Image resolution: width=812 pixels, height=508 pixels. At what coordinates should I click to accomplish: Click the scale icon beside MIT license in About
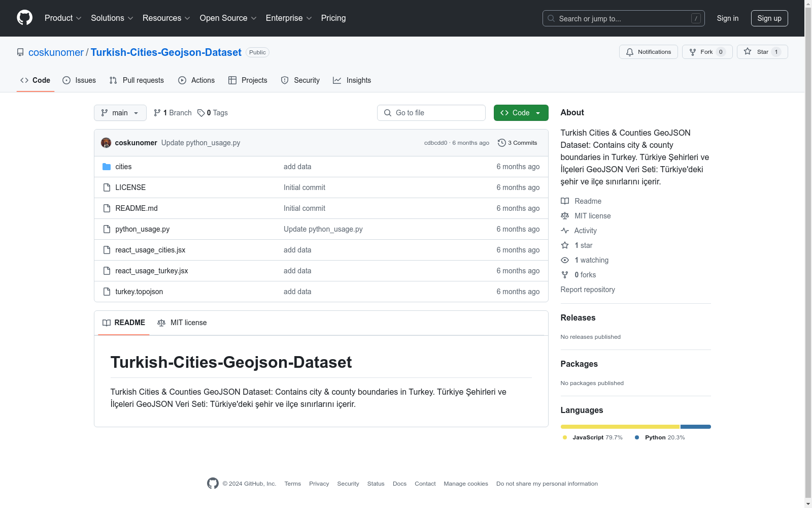(x=565, y=216)
